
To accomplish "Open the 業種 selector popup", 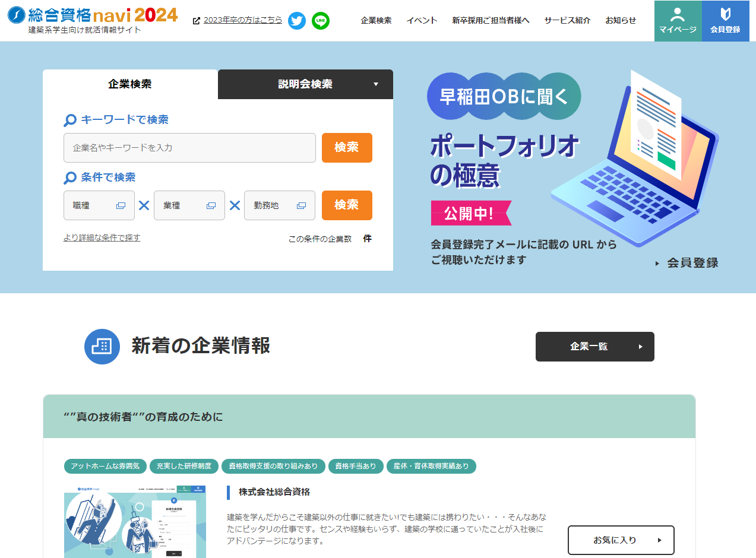I will point(189,205).
